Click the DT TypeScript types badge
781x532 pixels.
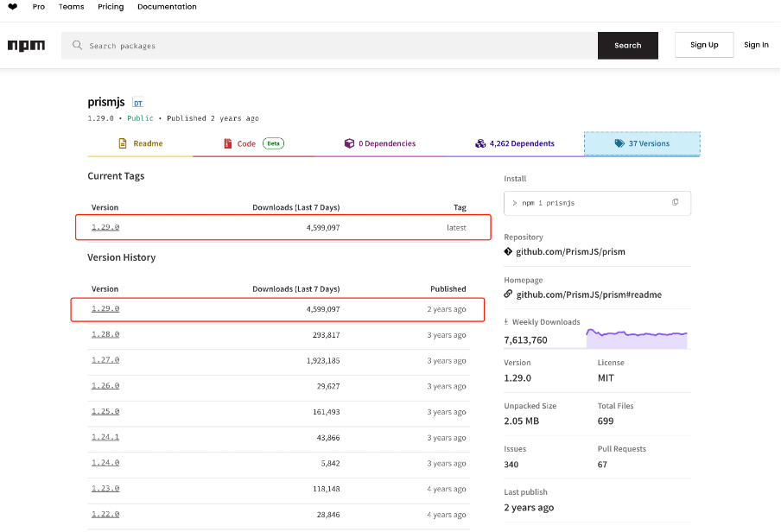pos(138,103)
